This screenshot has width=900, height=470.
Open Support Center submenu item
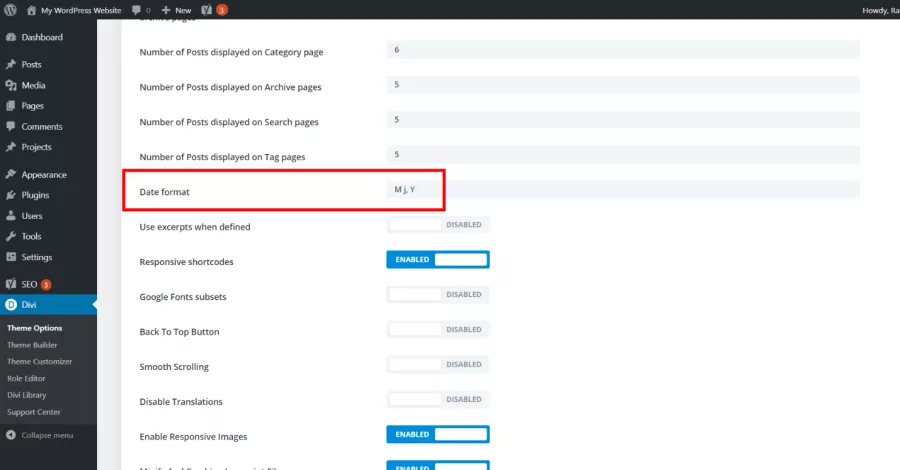(33, 412)
